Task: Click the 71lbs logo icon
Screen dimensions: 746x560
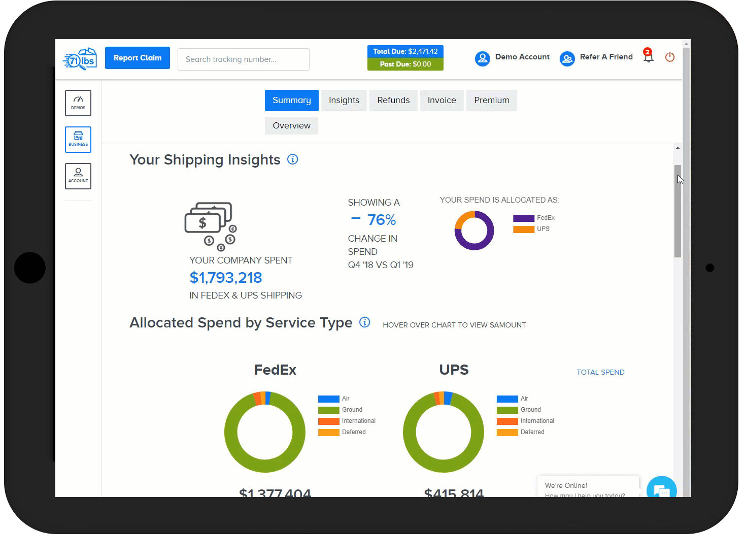Action: (80, 59)
